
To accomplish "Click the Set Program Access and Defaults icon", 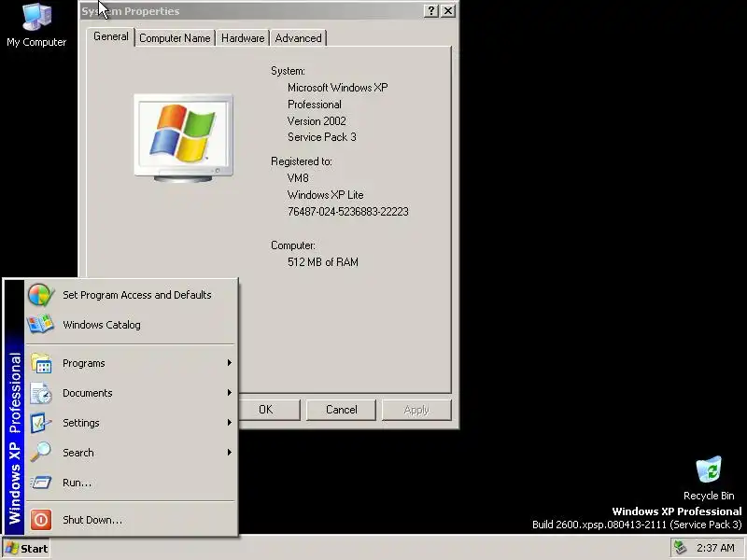I will tap(40, 295).
